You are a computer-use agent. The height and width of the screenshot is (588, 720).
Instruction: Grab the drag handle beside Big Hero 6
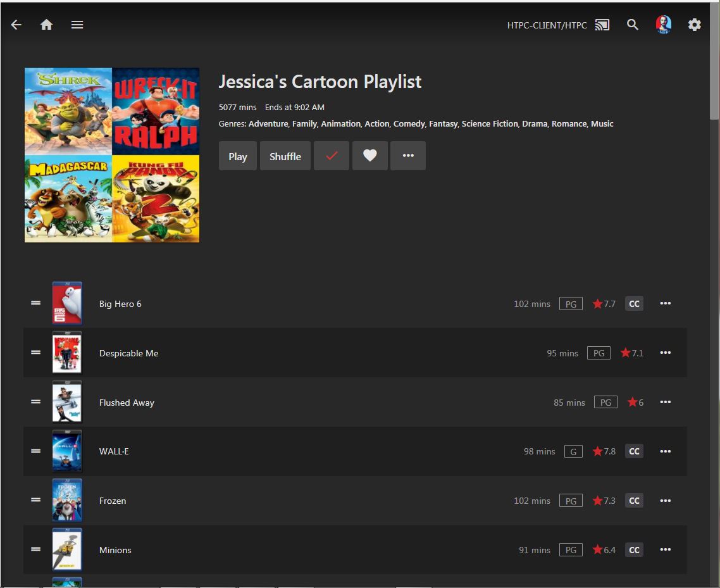pyautogui.click(x=36, y=303)
